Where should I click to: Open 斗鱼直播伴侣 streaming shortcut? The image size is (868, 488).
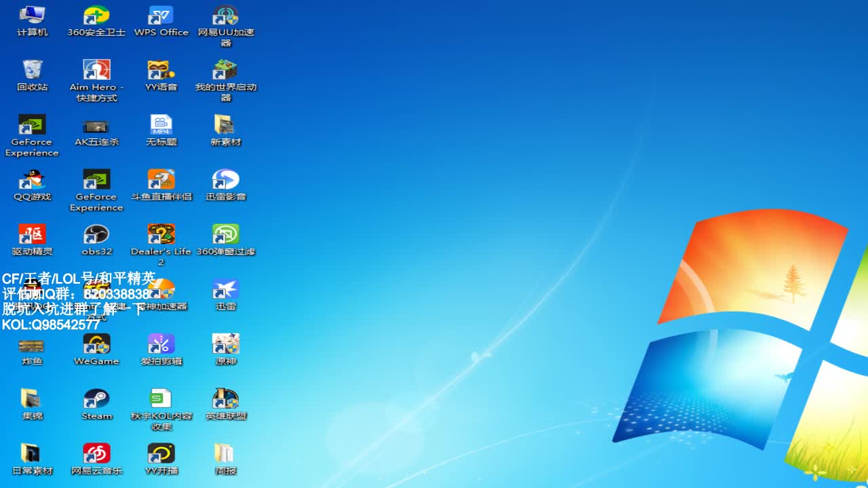tap(161, 186)
